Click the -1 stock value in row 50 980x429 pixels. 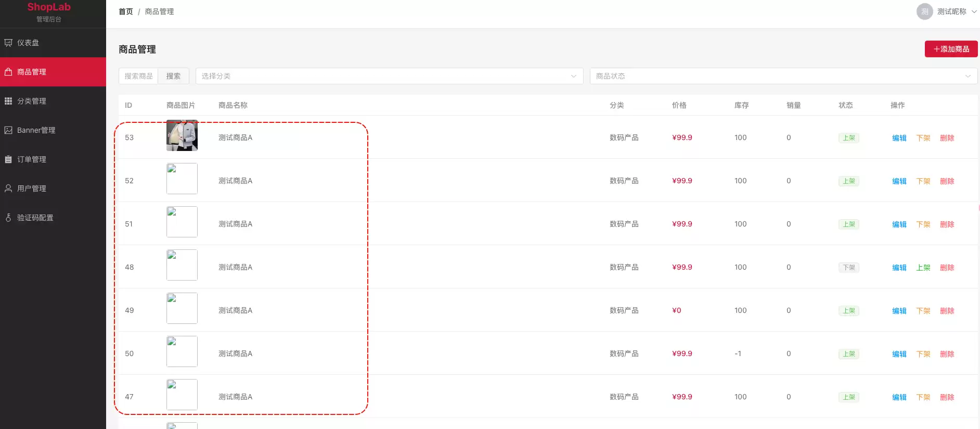pos(738,354)
